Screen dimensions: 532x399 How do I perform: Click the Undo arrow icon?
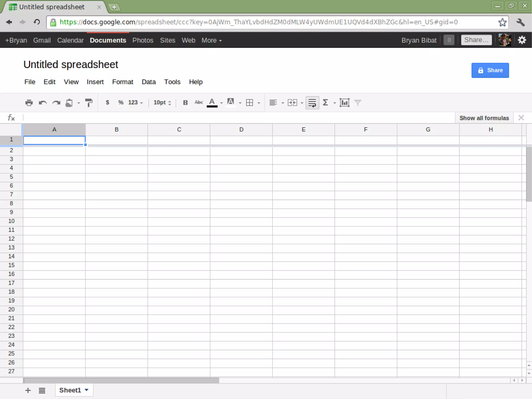[x=43, y=103]
